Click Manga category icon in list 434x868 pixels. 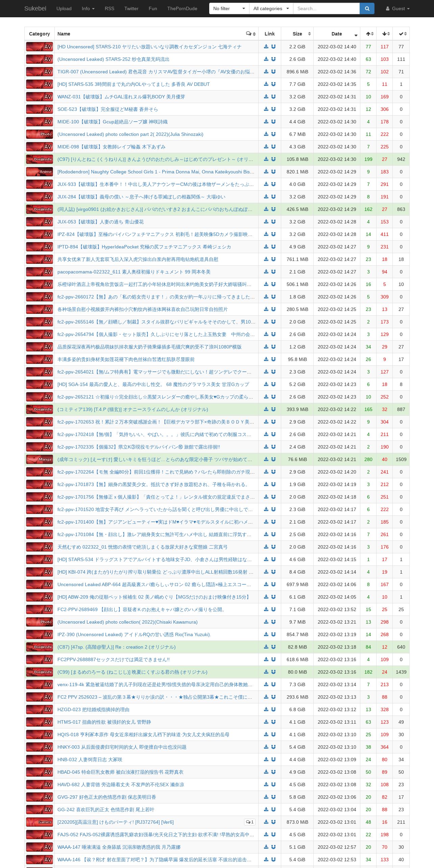click(x=40, y=459)
